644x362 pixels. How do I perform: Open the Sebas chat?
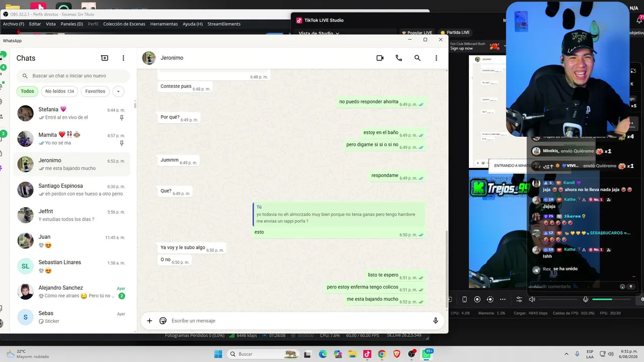pos(71,317)
